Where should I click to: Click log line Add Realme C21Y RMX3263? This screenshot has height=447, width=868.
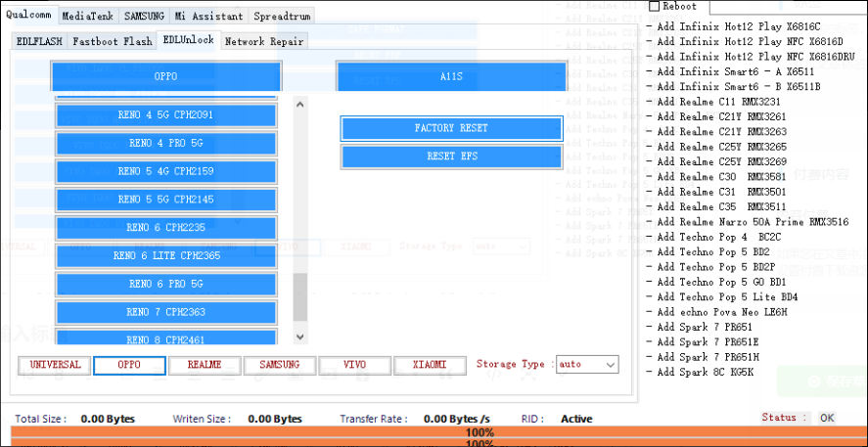(715, 132)
